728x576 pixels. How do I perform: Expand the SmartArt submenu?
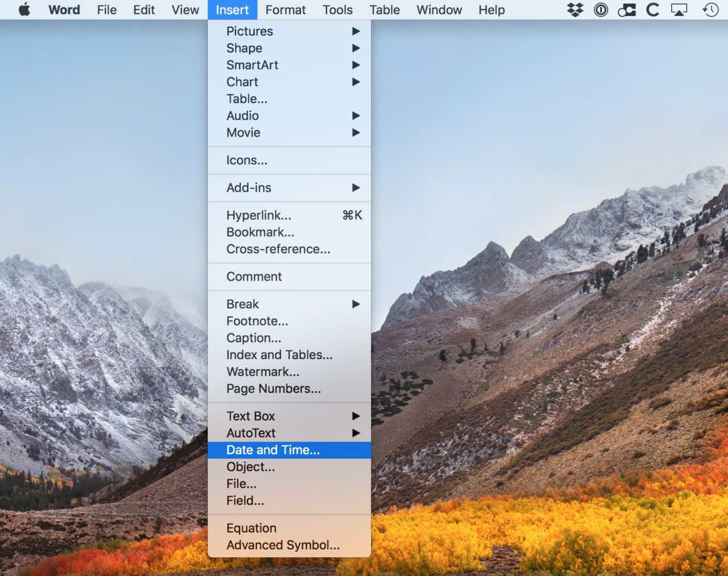click(x=289, y=65)
